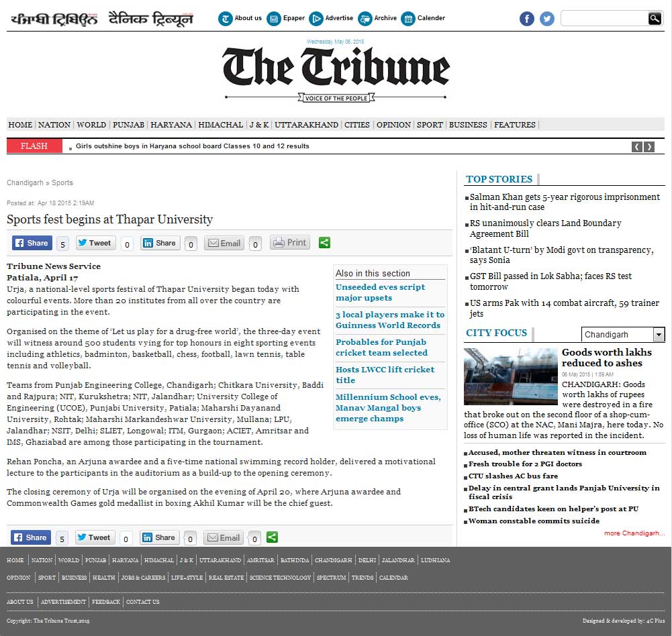Screen dimensions: 672x636
Task: Visit the Tribune Facebook page icon
Action: pos(527,19)
